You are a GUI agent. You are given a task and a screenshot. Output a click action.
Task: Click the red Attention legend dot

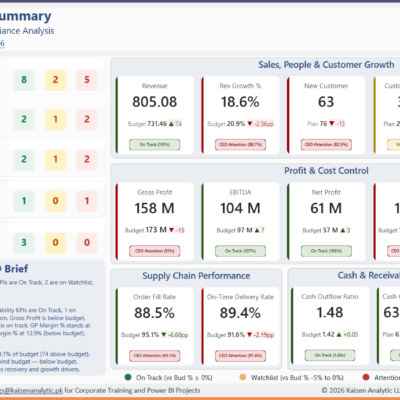click(366, 377)
